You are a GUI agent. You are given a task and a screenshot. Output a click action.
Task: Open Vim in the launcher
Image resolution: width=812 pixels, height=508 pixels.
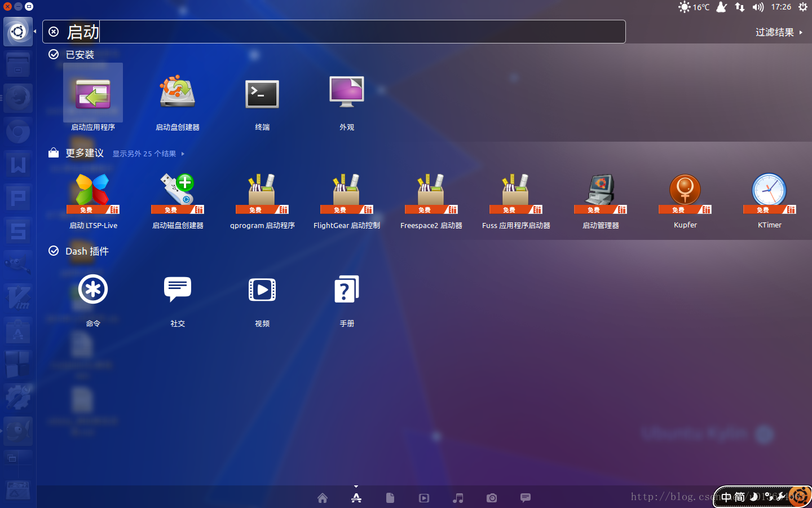(18, 298)
